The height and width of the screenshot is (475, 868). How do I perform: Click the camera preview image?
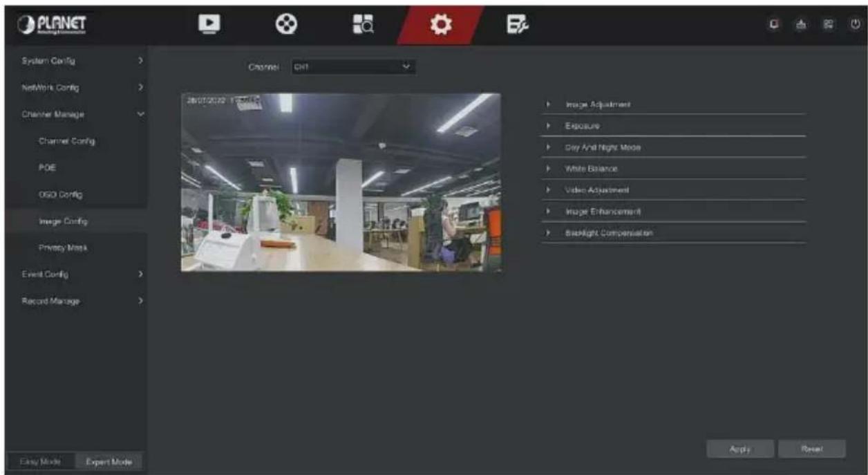coord(341,183)
